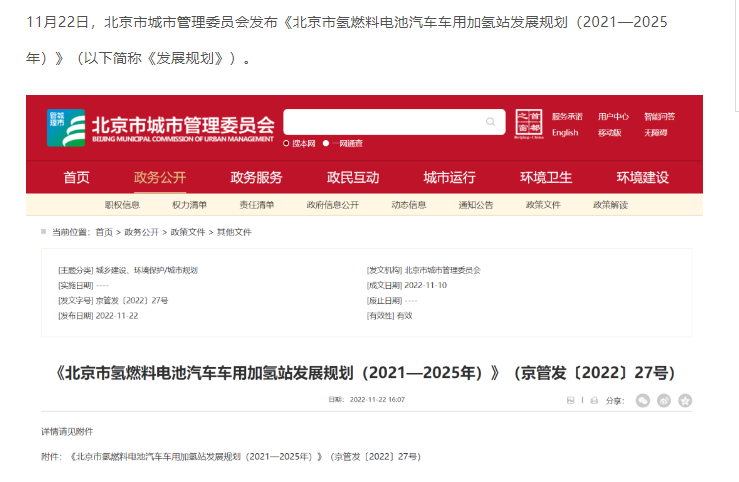Open the 权力清单 submenu item

click(x=189, y=205)
